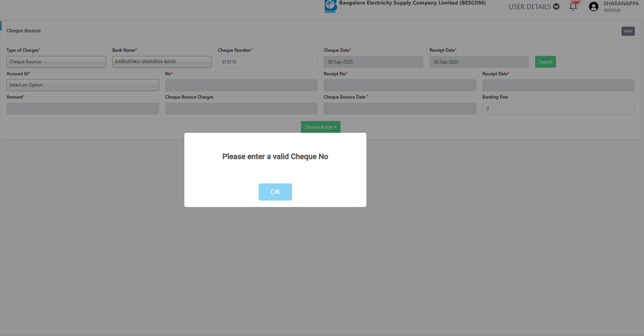
Task: Open the Choose Action dropdown
Action: tap(321, 127)
